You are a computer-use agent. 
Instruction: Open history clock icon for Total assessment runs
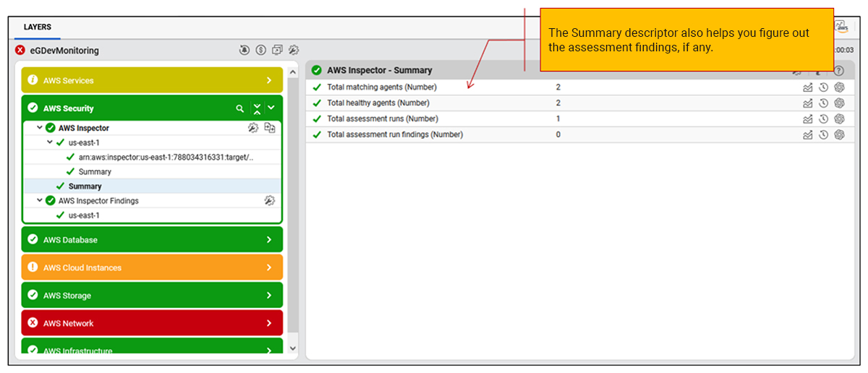point(823,119)
